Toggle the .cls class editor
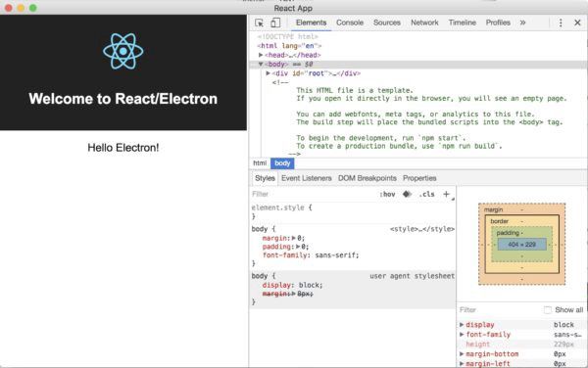Image resolution: width=588 pixels, height=368 pixels. click(426, 194)
